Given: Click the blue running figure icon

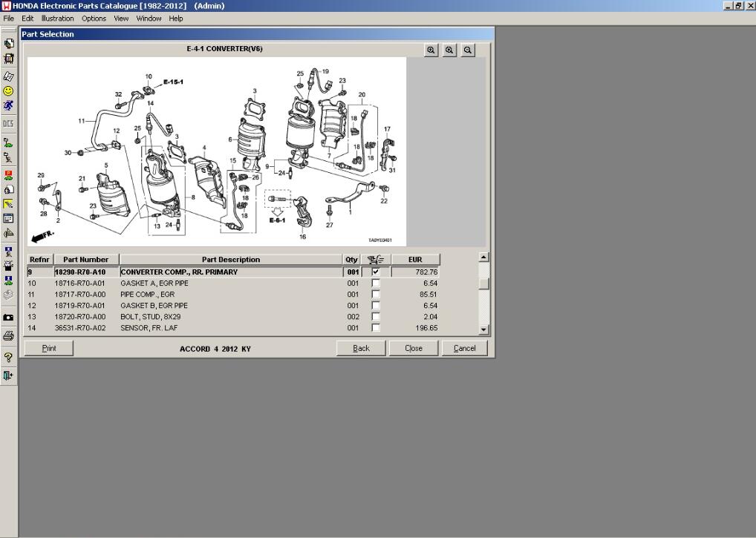Looking at the screenshot, I should [8, 105].
